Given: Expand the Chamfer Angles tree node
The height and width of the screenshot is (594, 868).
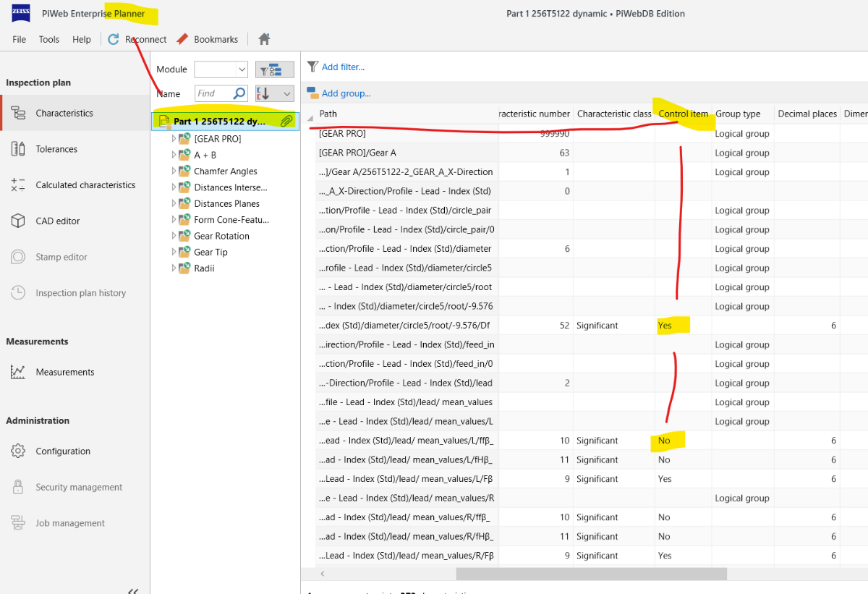Looking at the screenshot, I should 174,171.
